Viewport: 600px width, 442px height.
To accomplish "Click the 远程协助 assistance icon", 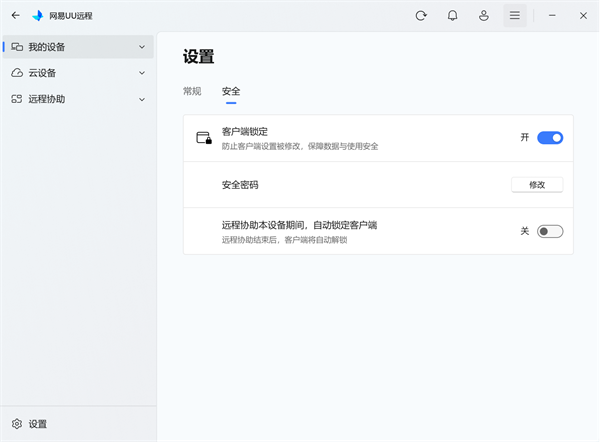I will coord(17,99).
